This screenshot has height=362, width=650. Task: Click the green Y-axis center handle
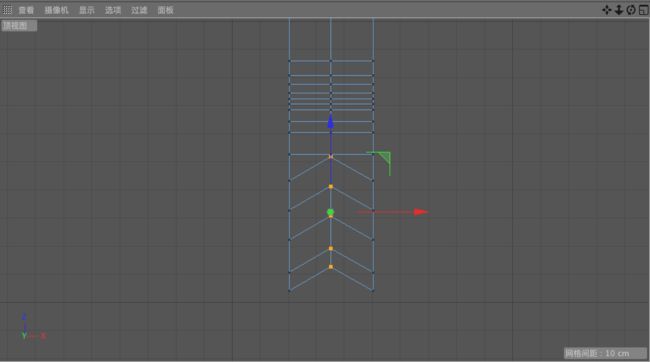coord(330,212)
